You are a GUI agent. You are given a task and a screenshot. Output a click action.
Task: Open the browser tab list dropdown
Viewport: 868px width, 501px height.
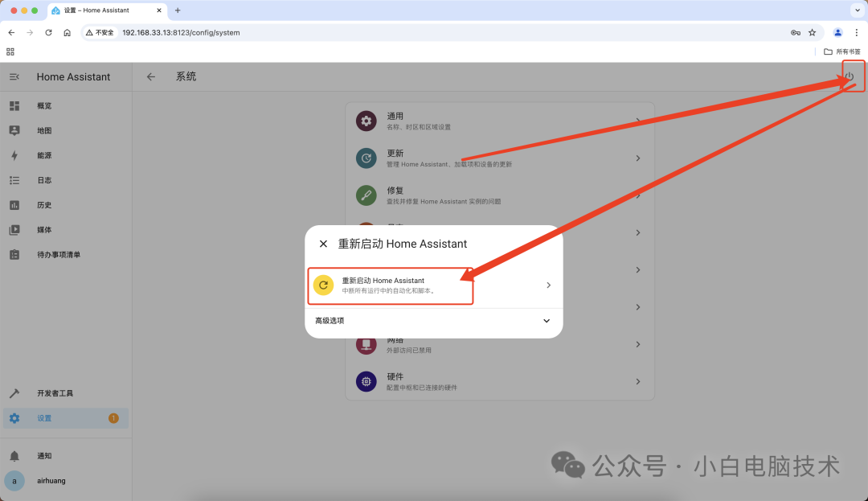pos(857,10)
